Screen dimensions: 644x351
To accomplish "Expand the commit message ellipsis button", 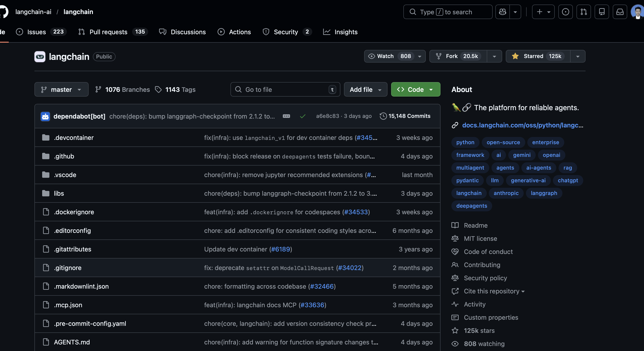I will coord(286,116).
